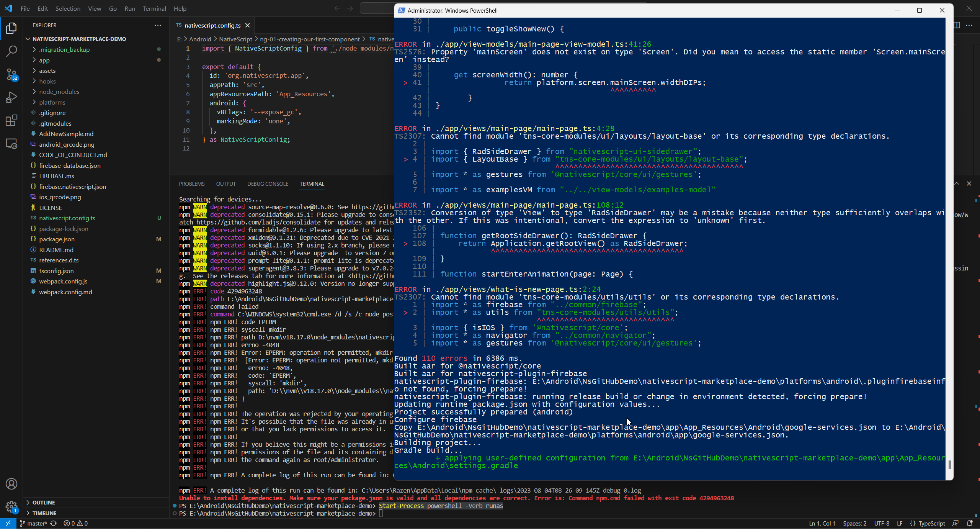Open Manage gear settings menu
The image size is (980, 529).
click(11, 507)
